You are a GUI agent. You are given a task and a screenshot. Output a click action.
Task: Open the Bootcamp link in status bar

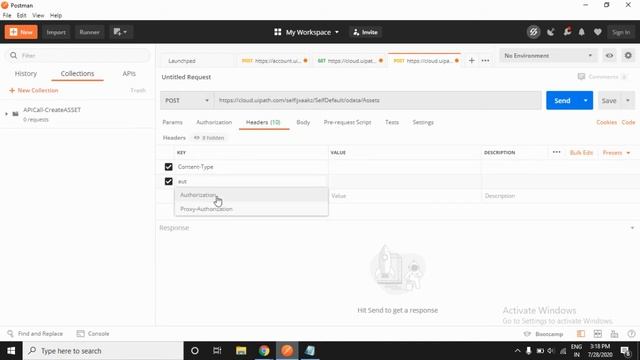tap(543, 334)
